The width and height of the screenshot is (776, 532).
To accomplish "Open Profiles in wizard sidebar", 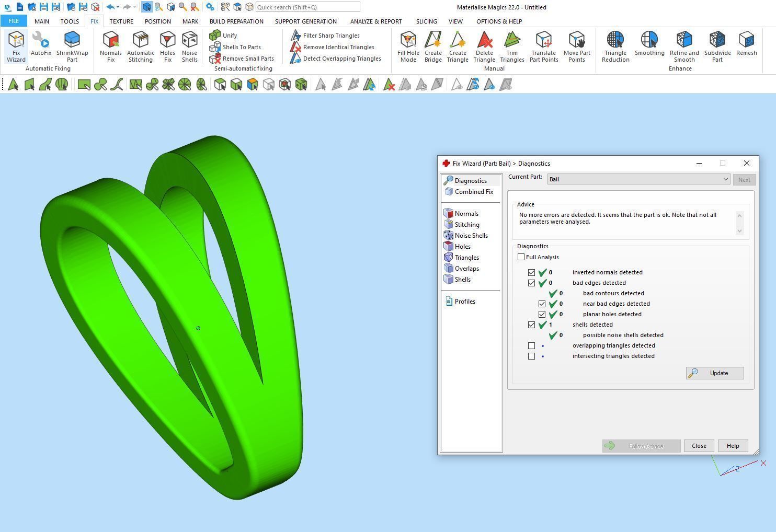I will coord(461,302).
